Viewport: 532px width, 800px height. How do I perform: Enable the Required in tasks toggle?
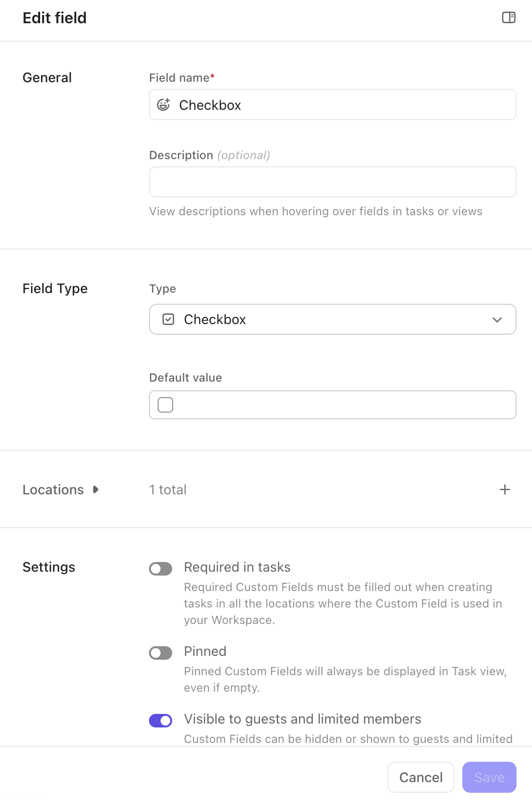pos(161,569)
